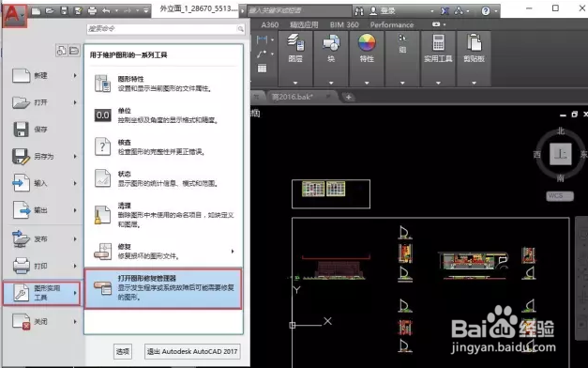
Task: Click 退出 Autodesk AutoCAD 2017 button
Action: tap(192, 351)
